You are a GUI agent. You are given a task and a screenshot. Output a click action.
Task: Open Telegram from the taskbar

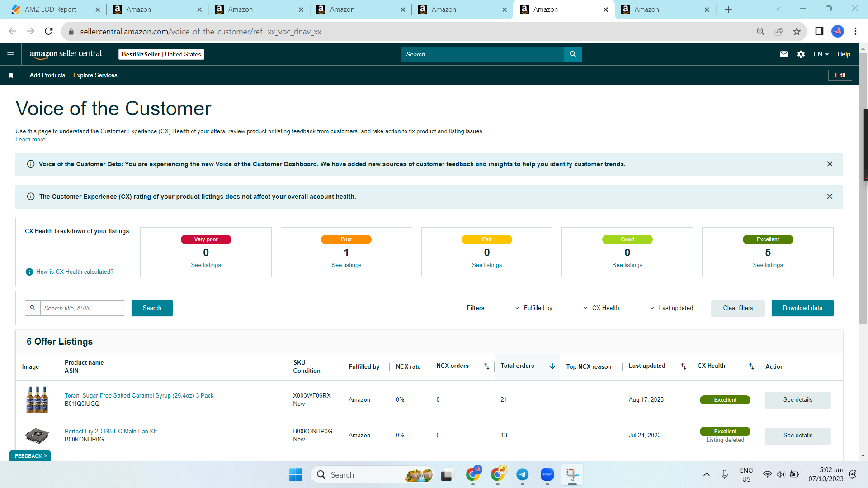point(523,474)
